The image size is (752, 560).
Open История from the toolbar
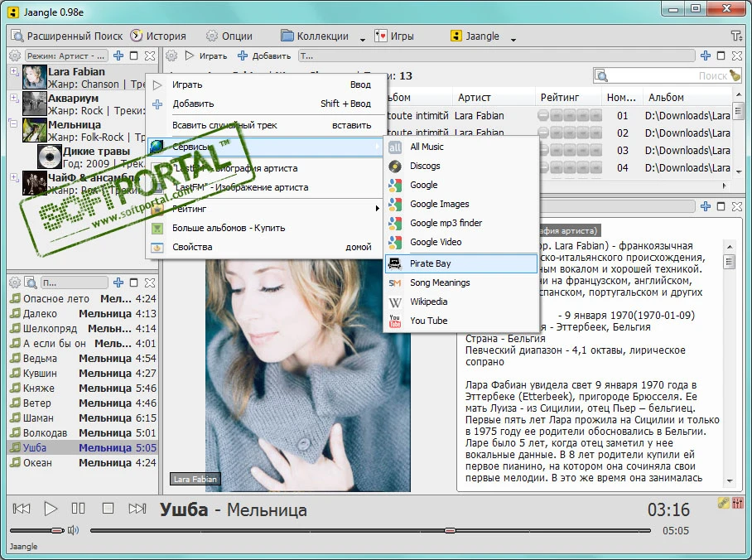point(158,36)
